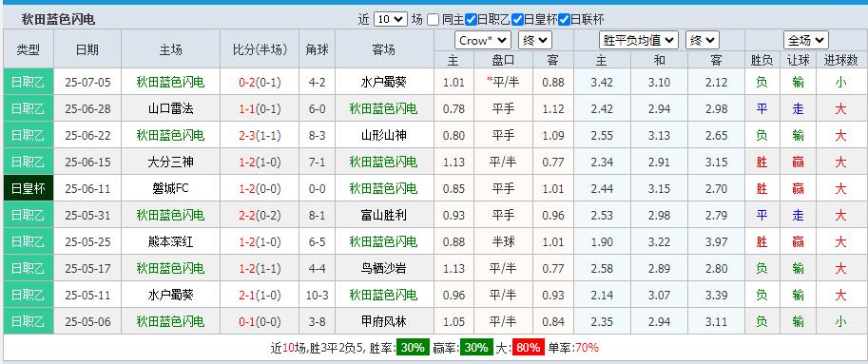Click the 日期 column header
868x364 pixels.
[x=87, y=49]
